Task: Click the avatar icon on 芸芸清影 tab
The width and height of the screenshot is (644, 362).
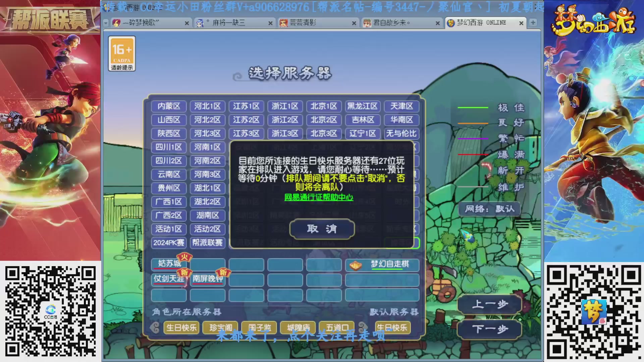Action: click(284, 23)
